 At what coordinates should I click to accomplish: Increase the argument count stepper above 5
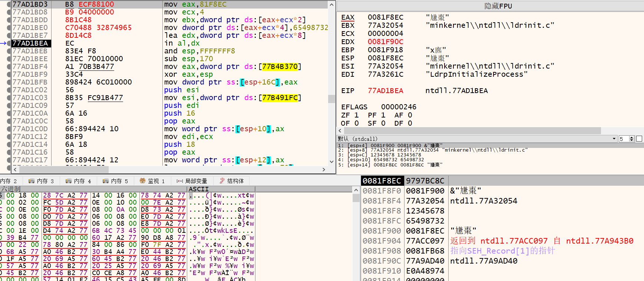(x=632, y=137)
